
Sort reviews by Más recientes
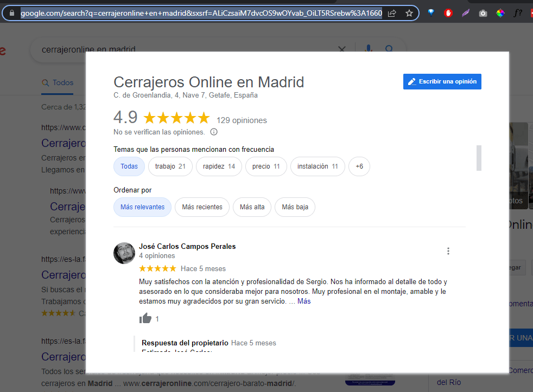202,207
